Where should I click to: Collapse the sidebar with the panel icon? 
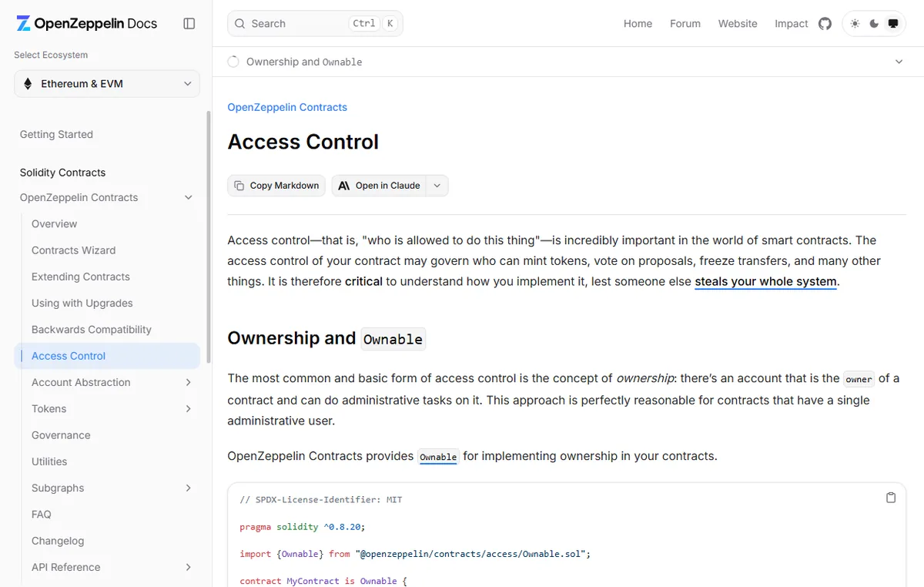(x=189, y=24)
